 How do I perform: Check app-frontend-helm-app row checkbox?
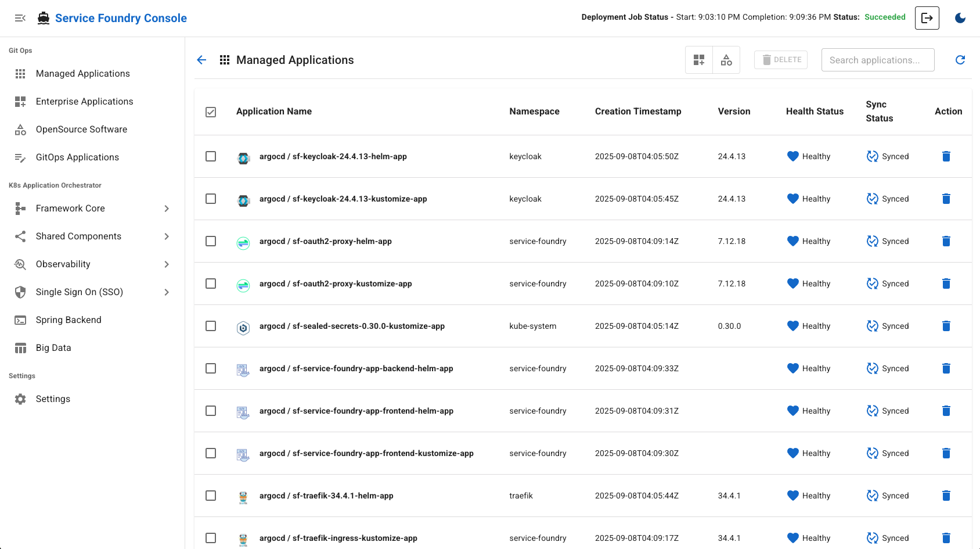(x=211, y=411)
